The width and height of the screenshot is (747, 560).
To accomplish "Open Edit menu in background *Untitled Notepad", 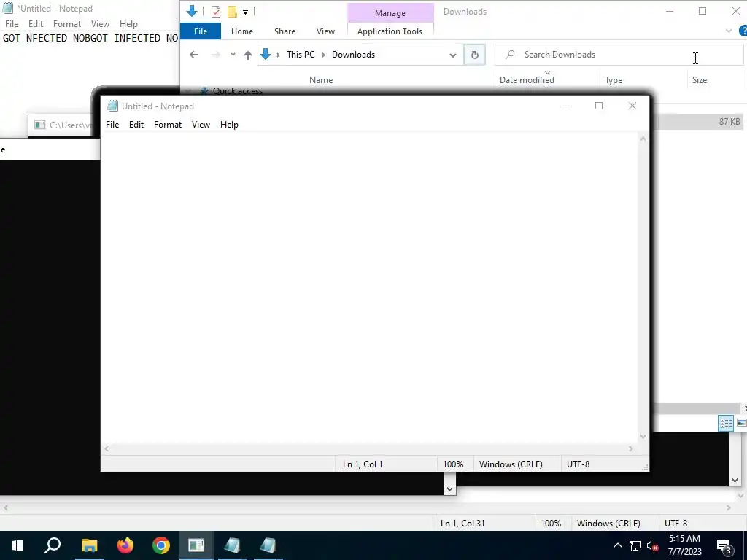I will pyautogui.click(x=36, y=24).
